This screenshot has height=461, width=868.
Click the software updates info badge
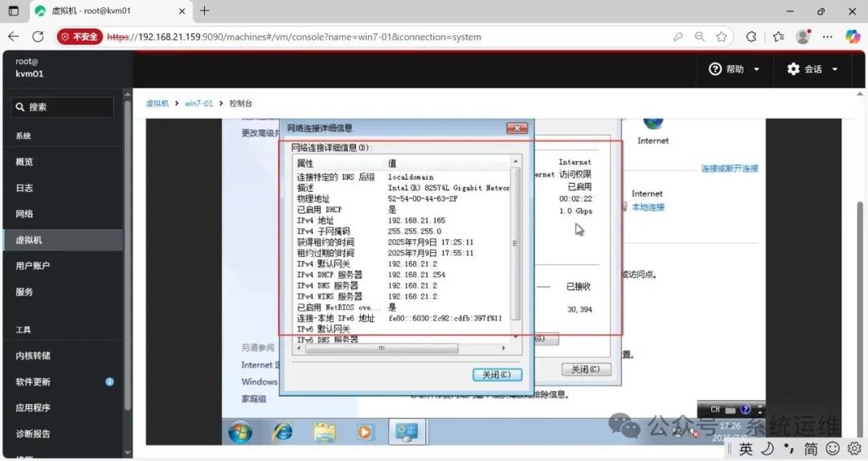[x=109, y=381]
